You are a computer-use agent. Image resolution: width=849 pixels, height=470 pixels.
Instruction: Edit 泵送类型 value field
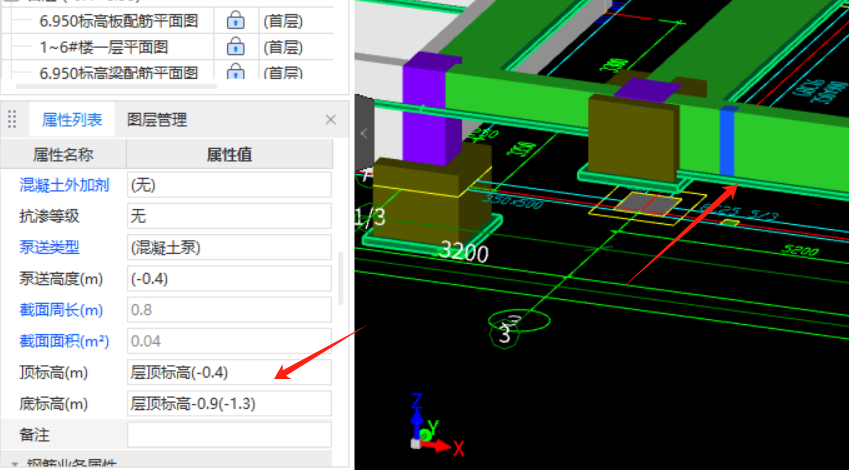tap(229, 247)
